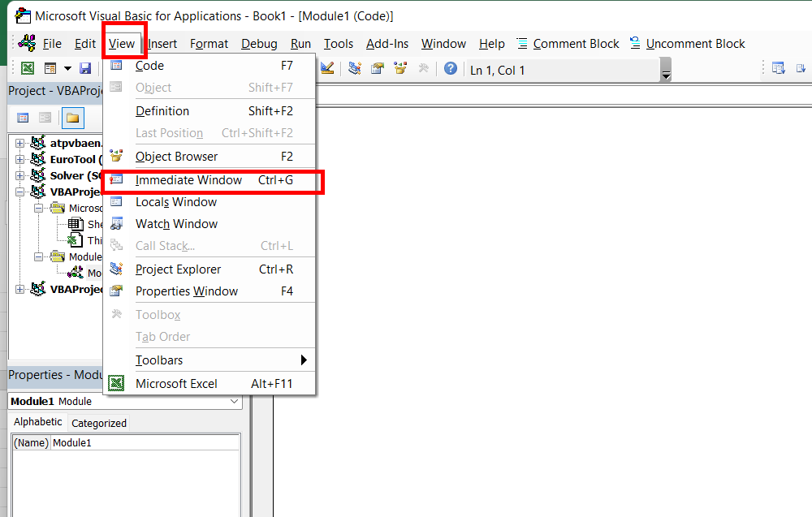Collapse the VBAProject node showing a minus sign

[19, 192]
